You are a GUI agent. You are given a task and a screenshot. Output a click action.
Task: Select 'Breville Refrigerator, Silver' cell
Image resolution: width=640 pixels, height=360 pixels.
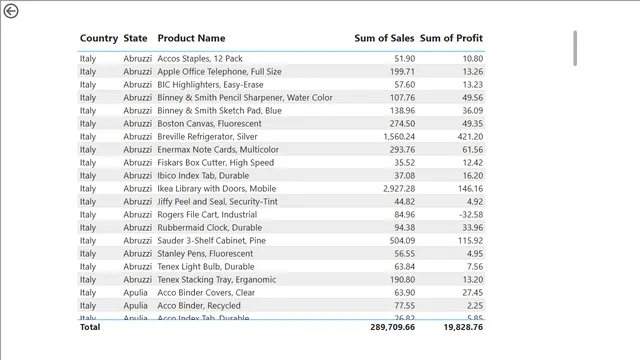pyautogui.click(x=207, y=137)
